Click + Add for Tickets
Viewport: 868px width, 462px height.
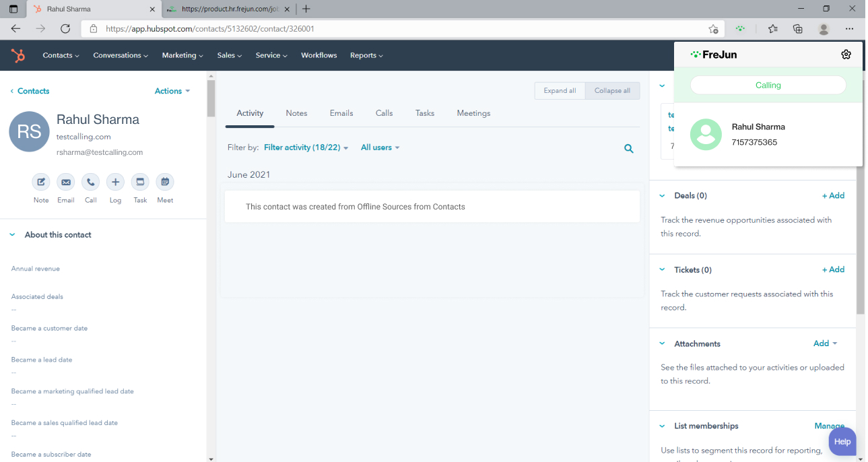tap(833, 270)
